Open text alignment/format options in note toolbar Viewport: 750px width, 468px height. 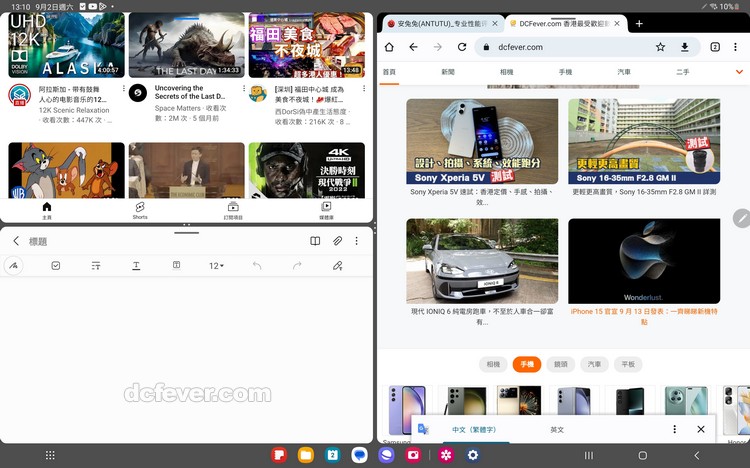coord(96,266)
